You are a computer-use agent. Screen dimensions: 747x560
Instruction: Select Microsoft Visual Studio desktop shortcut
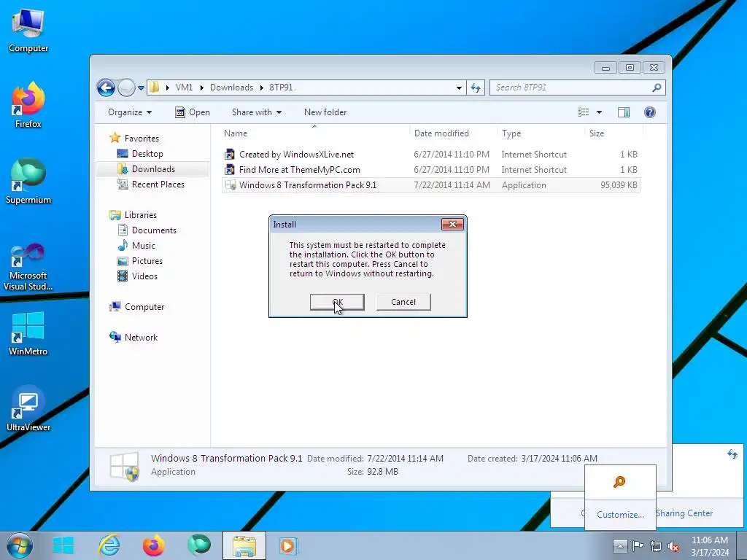click(x=28, y=267)
